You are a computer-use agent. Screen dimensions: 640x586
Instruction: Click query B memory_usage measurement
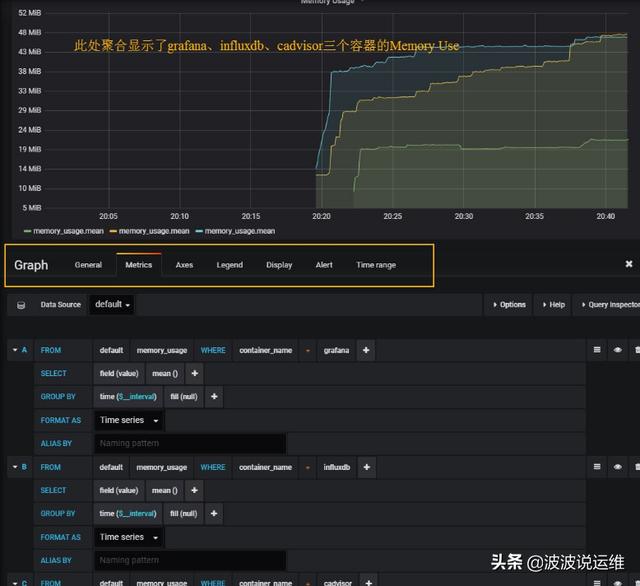click(x=162, y=467)
